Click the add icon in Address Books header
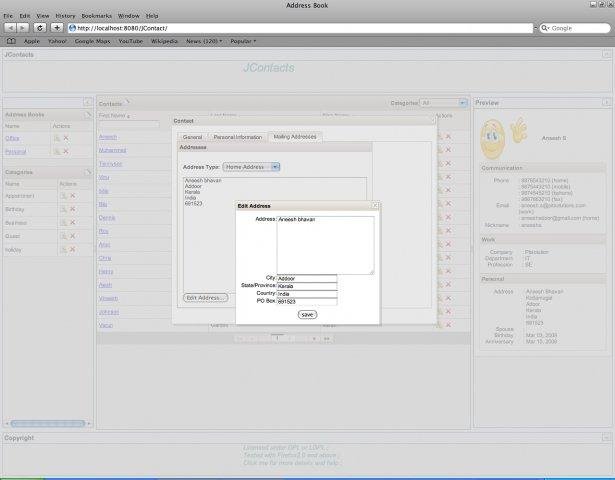 [x=88, y=115]
